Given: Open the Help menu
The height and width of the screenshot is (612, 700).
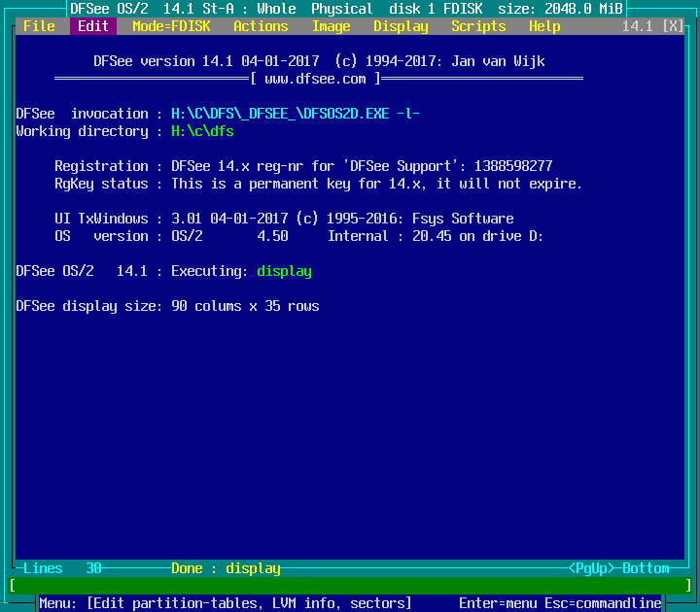Looking at the screenshot, I should [544, 26].
